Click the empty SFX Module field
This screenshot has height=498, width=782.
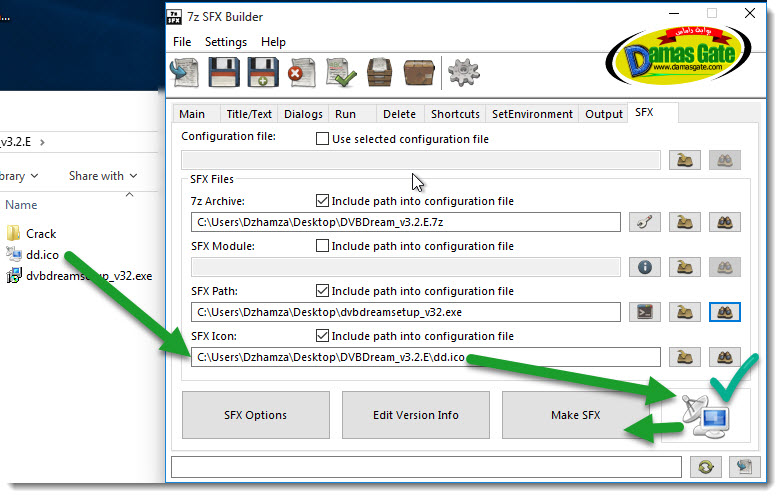pyautogui.click(x=405, y=267)
